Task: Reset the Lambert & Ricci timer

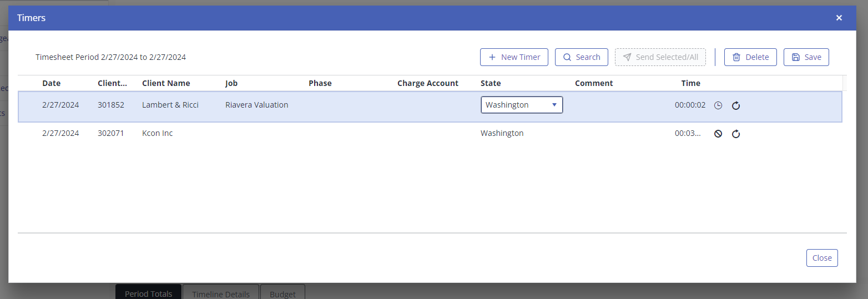Action: pyautogui.click(x=736, y=105)
